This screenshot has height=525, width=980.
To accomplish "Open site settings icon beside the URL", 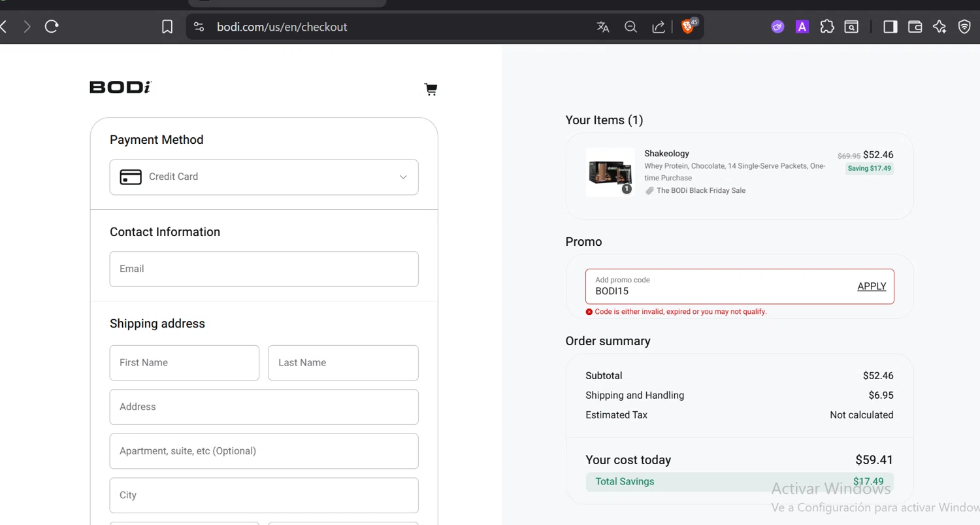I will [199, 27].
